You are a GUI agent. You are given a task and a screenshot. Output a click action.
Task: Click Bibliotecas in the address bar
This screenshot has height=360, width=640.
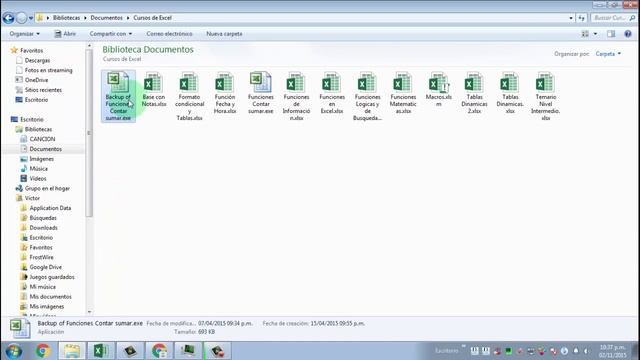pos(67,18)
